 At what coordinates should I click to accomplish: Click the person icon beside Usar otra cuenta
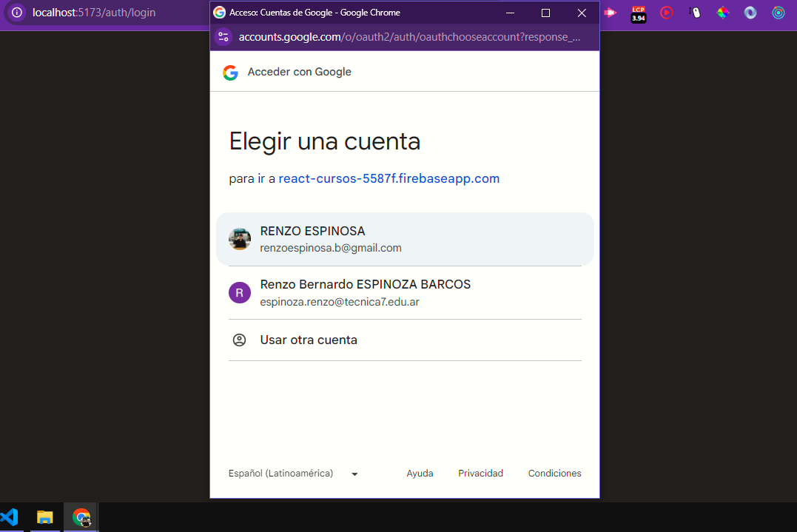(240, 340)
